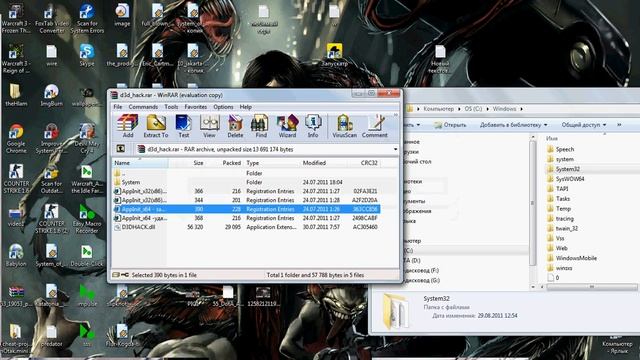640x360 pixels.
Task: Sort archive list by Type column
Action: pyautogui.click(x=271, y=163)
